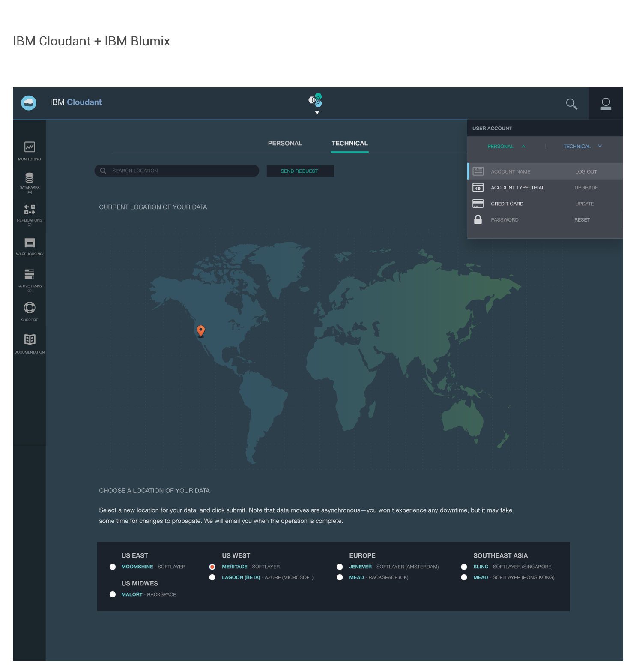The height and width of the screenshot is (672, 636).
Task: Click the Cloudant cloud logo icon
Action: 29,103
